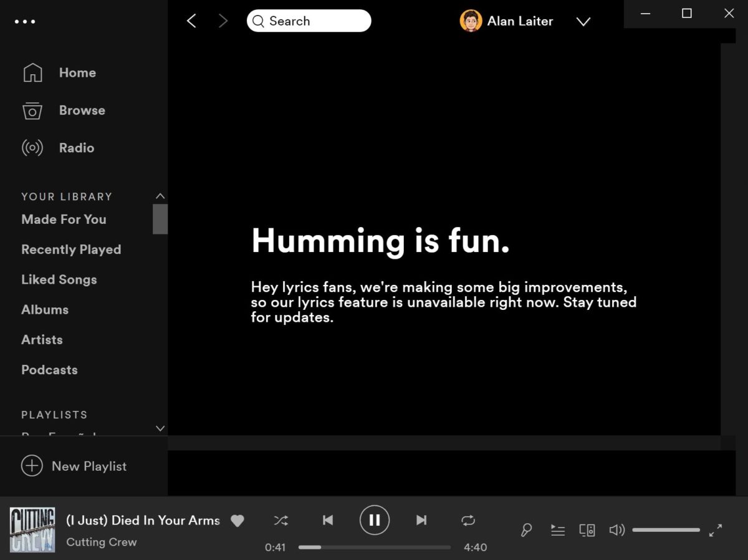Click the Radio broadcast icon
This screenshot has width=748, height=560.
[32, 148]
